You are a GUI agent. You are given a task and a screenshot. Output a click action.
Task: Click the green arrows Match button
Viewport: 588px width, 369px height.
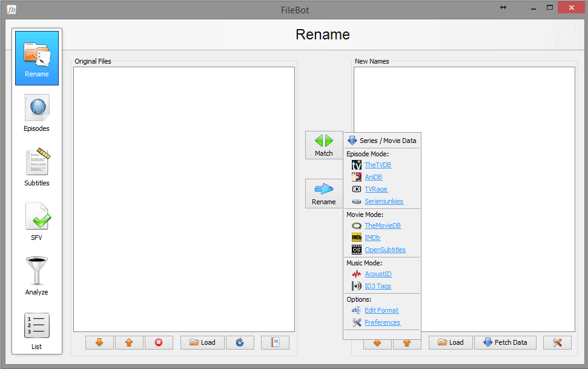[324, 145]
